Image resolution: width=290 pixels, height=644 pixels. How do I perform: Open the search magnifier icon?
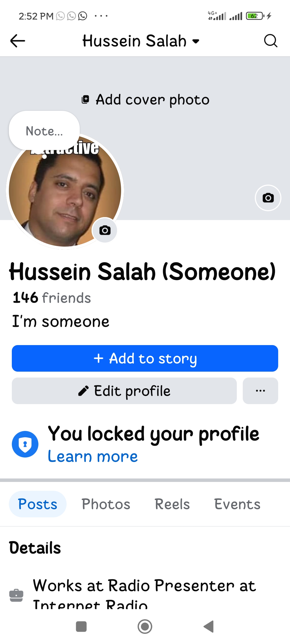point(270,41)
